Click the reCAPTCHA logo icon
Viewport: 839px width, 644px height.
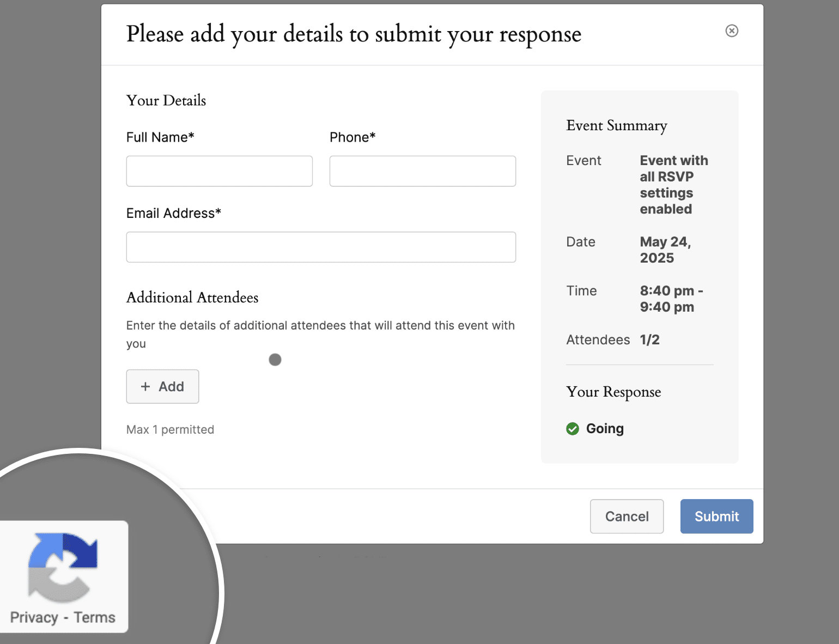[63, 567]
